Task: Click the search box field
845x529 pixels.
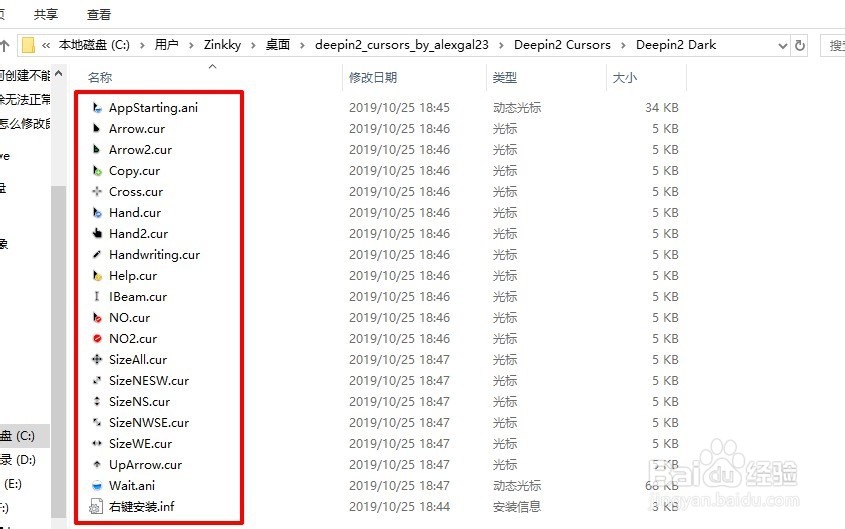Action: coord(833,45)
